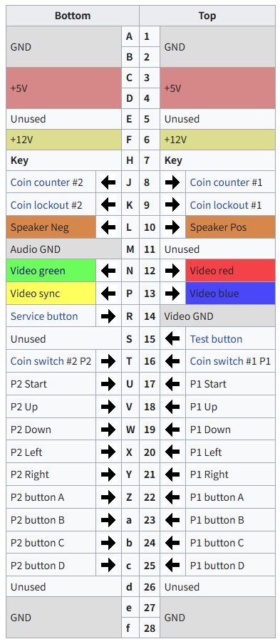Click the Video GND cell at pin 14

[x=217, y=316]
